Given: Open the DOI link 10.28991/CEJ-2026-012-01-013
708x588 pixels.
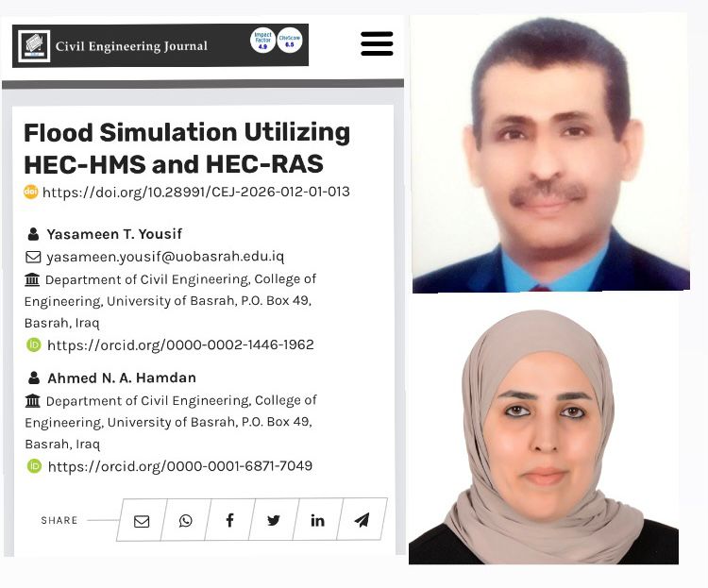Looking at the screenshot, I should pyautogui.click(x=195, y=192).
